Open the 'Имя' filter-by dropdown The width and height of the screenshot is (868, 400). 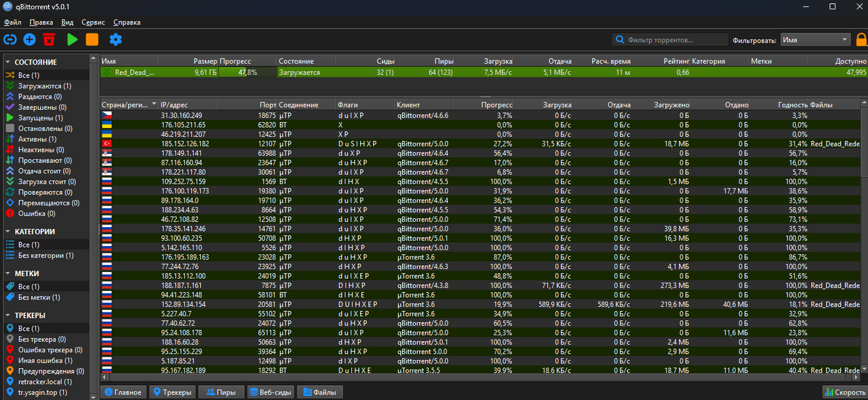815,40
